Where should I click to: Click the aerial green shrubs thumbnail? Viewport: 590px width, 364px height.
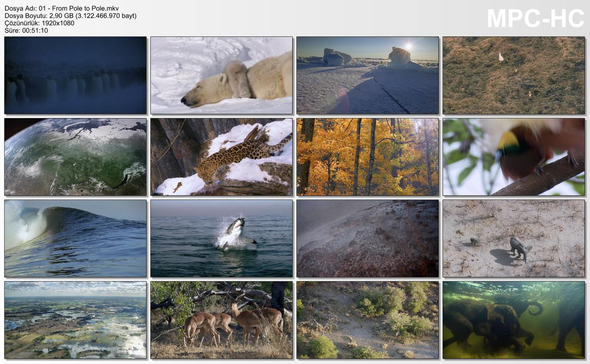367,320
